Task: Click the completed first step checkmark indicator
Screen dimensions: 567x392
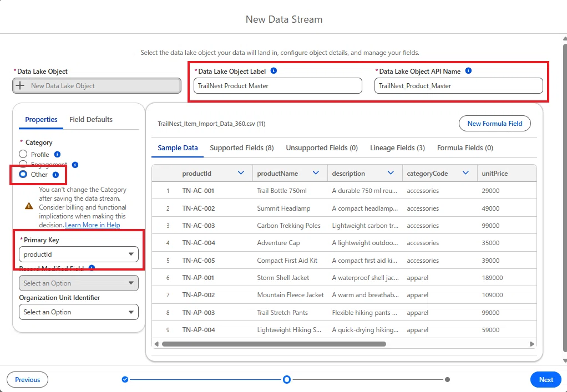Action: (125, 379)
